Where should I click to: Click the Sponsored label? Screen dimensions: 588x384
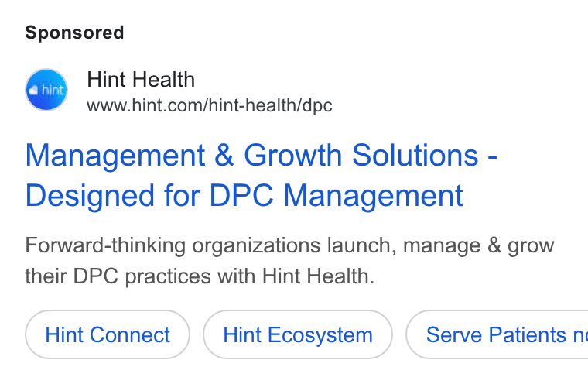pos(74,33)
